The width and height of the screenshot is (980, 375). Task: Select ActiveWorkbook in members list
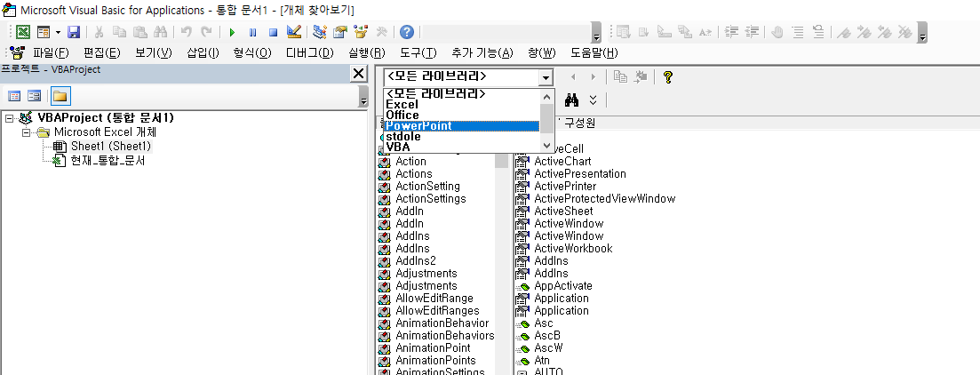[x=573, y=248]
